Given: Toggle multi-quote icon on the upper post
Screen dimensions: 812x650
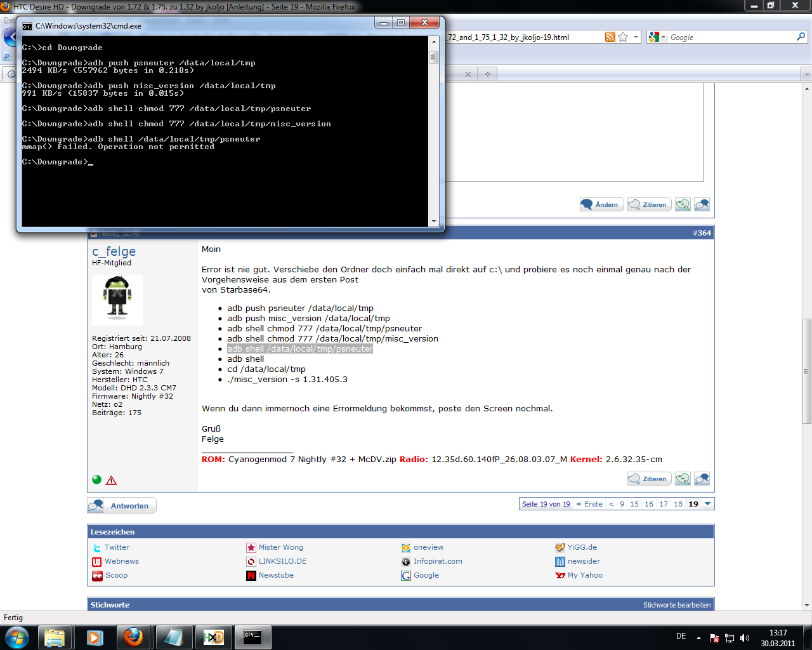Looking at the screenshot, I should point(683,204).
